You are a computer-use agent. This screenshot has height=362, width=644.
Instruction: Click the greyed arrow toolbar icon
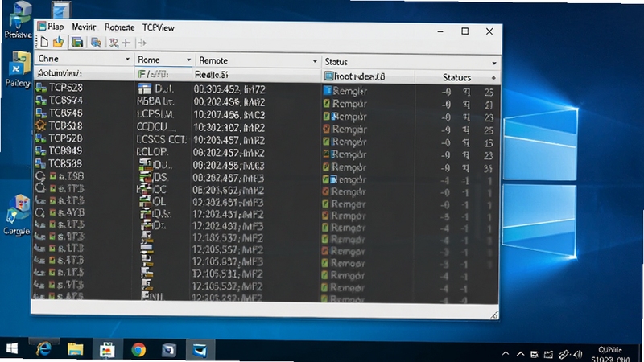click(142, 43)
